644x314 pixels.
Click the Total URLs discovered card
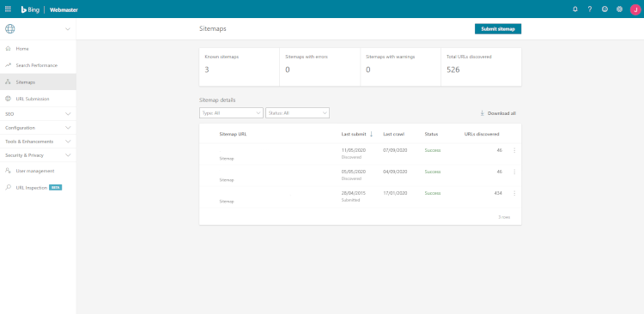[x=482, y=67]
